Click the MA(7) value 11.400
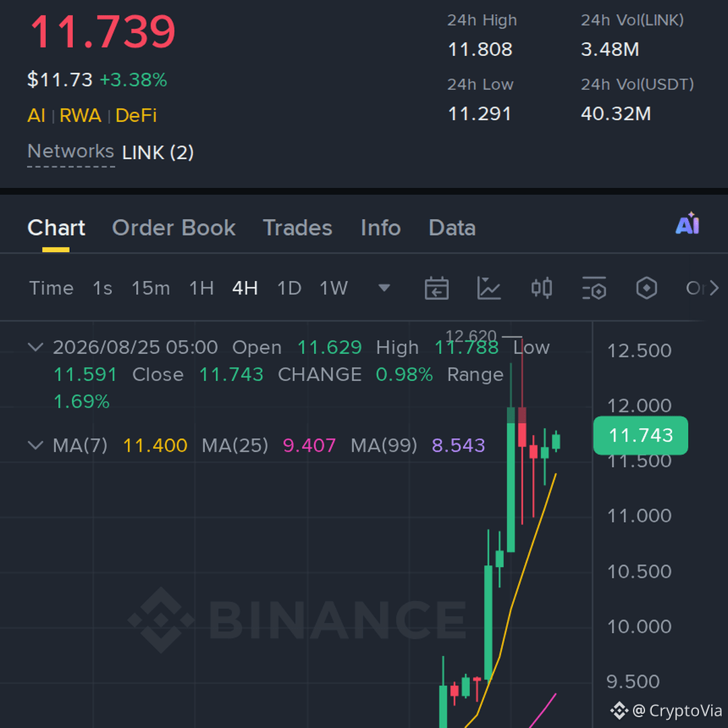 (155, 446)
